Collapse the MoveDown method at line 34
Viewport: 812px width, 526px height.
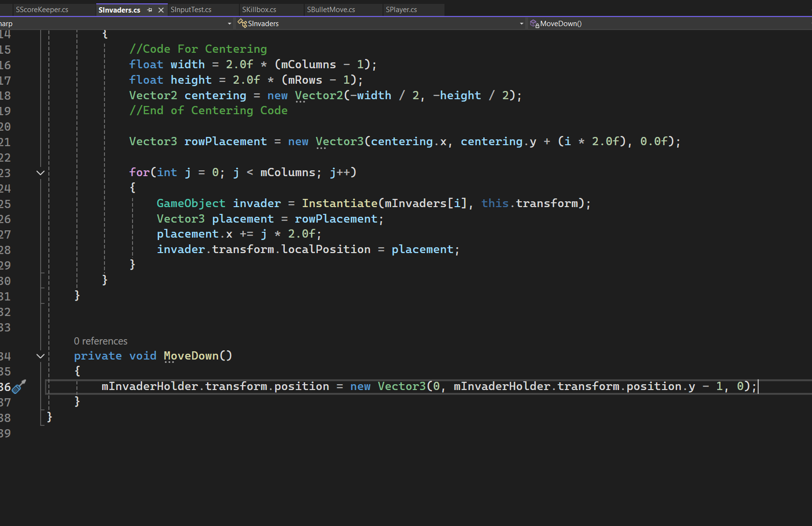[41, 356]
